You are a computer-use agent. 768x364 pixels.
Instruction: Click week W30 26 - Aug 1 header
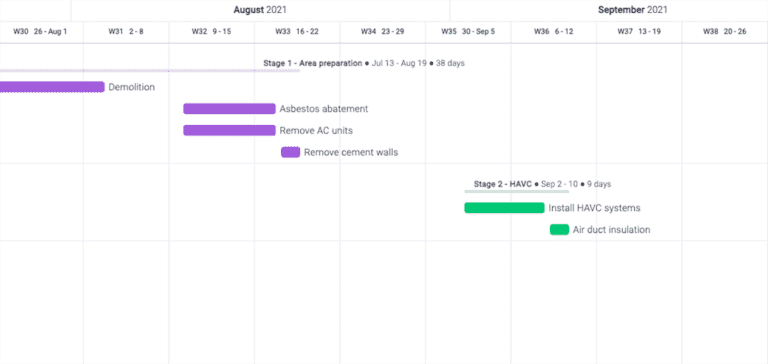40,31
